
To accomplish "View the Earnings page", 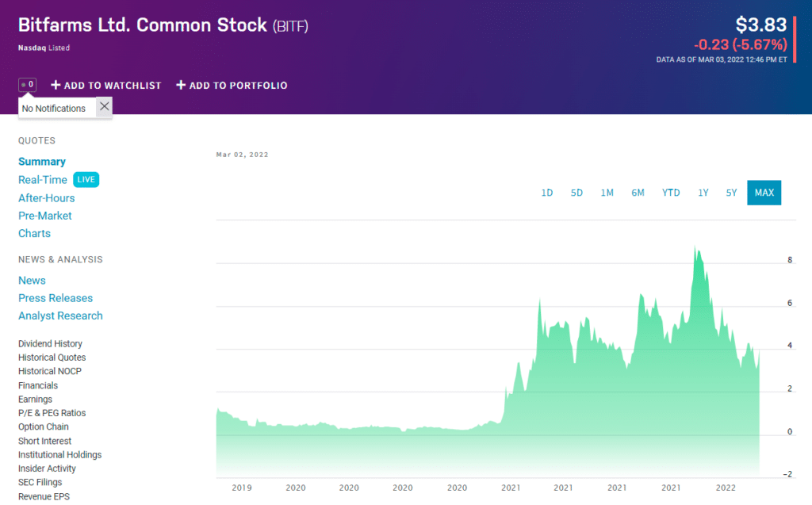I will (x=35, y=400).
